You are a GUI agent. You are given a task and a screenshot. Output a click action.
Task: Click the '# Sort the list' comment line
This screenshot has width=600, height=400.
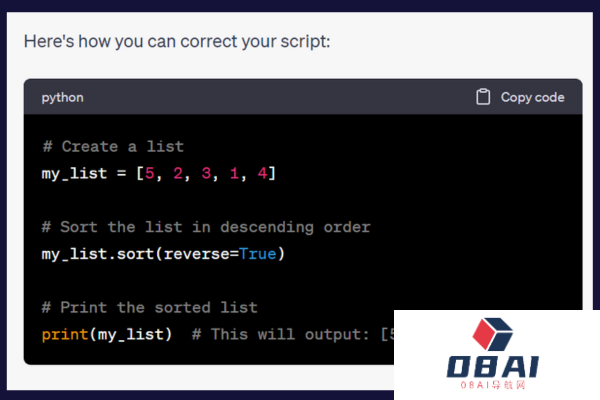click(205, 227)
